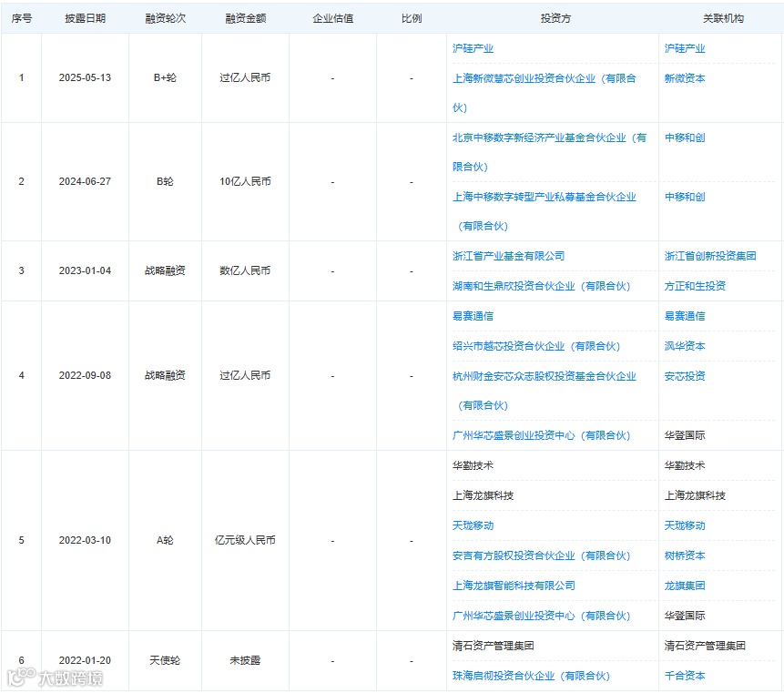
Task: Click 华登国际 in the 2022-09-08 row
Action: [x=685, y=435]
